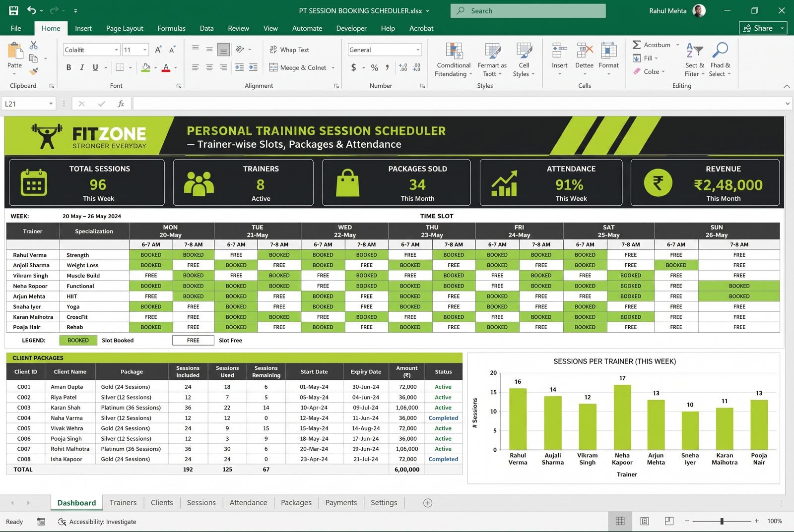Switch to Formulas ribbon tab
The width and height of the screenshot is (794, 532).
click(x=171, y=28)
